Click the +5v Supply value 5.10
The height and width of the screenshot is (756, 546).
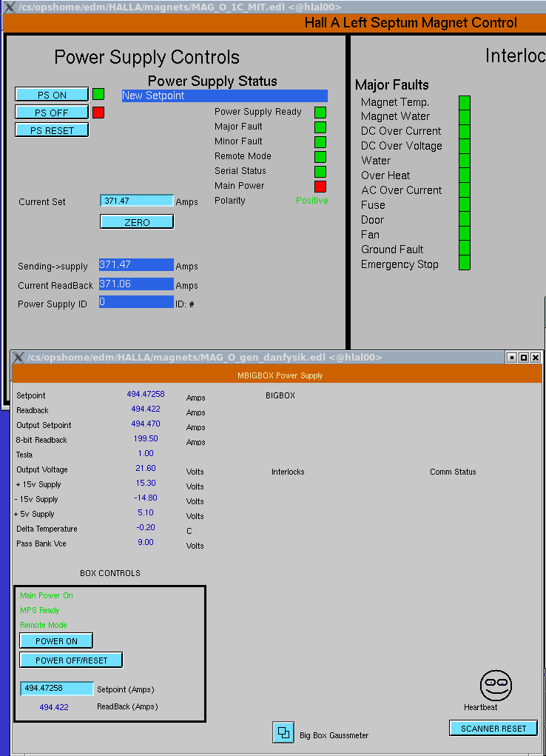pyautogui.click(x=146, y=512)
